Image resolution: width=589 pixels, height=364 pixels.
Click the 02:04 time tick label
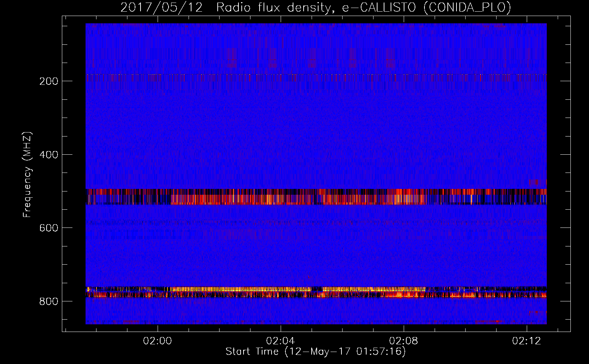click(280, 341)
